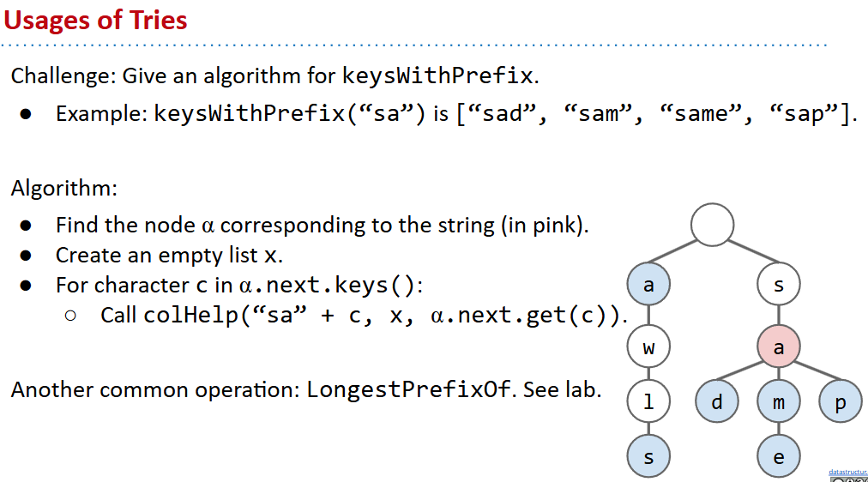Select the blue 'a' node under the root
The height and width of the screenshot is (482, 868).
click(648, 285)
